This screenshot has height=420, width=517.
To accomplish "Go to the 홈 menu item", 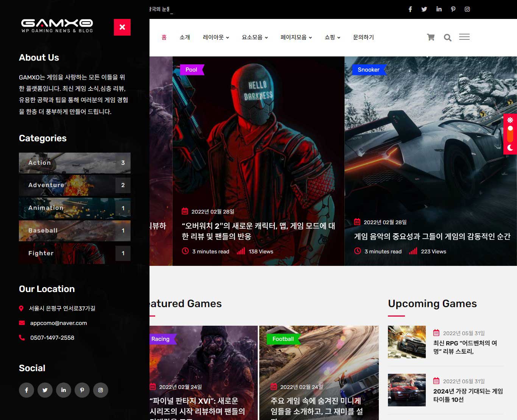I will coord(164,37).
